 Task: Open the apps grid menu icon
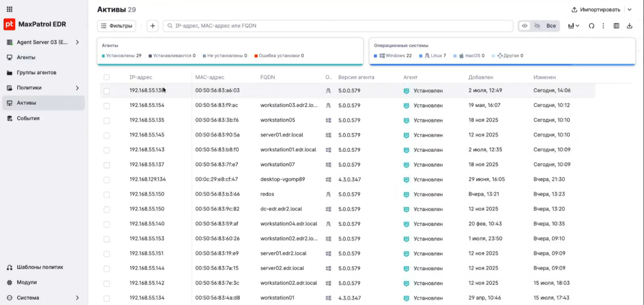point(9,9)
